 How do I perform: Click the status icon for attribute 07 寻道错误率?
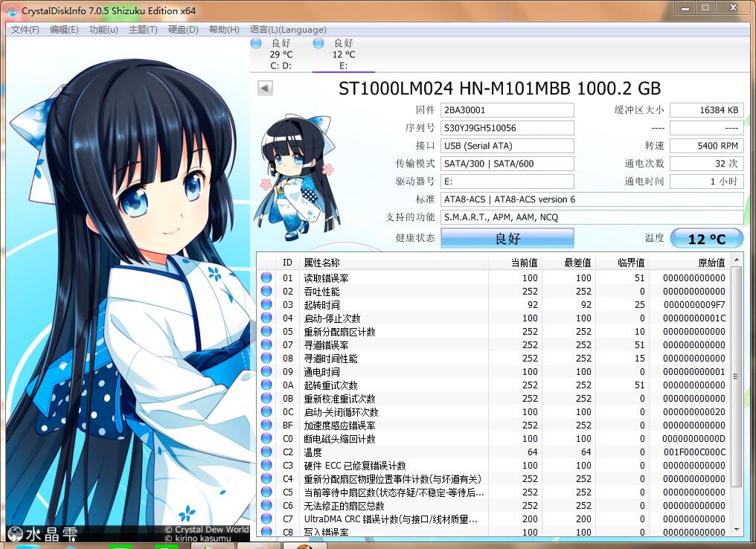[266, 344]
